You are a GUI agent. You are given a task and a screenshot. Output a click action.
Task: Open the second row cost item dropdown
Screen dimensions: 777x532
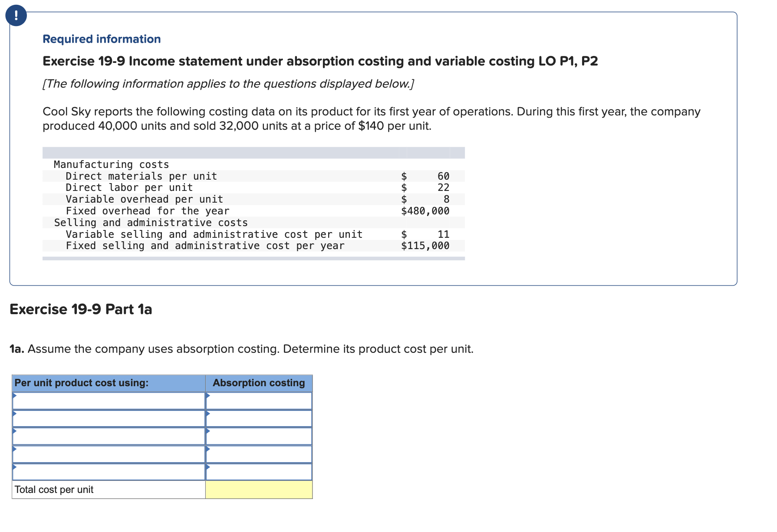pyautogui.click(x=109, y=418)
